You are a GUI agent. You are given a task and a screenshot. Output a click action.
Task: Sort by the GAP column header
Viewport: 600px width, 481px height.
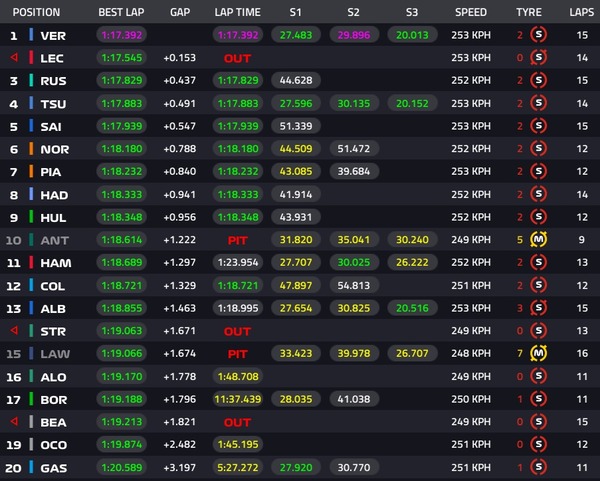(x=180, y=12)
